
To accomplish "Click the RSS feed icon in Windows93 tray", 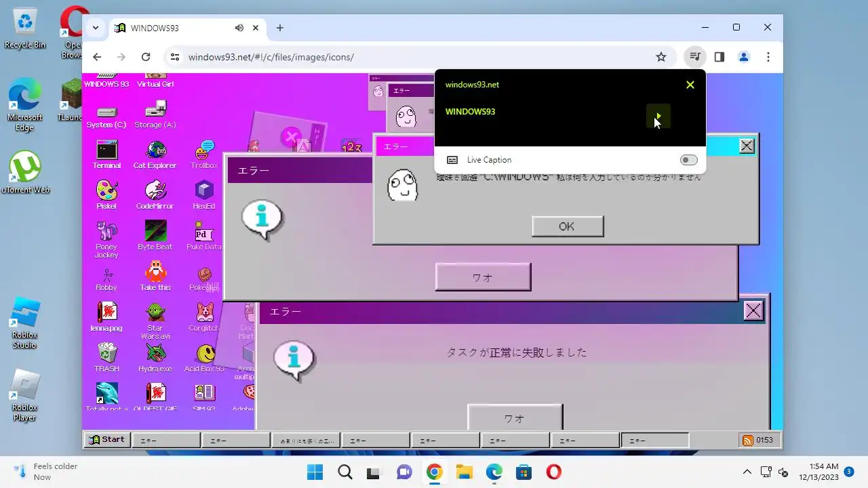I will [x=748, y=441].
